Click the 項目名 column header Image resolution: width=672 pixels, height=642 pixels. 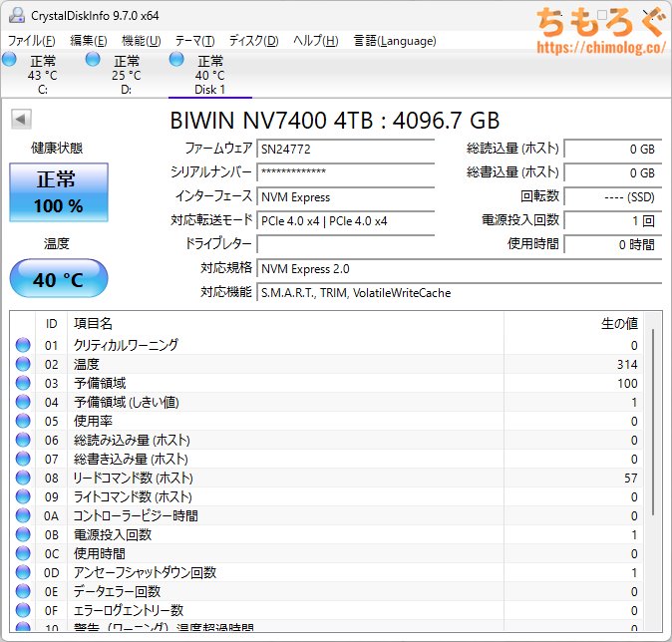(x=285, y=324)
